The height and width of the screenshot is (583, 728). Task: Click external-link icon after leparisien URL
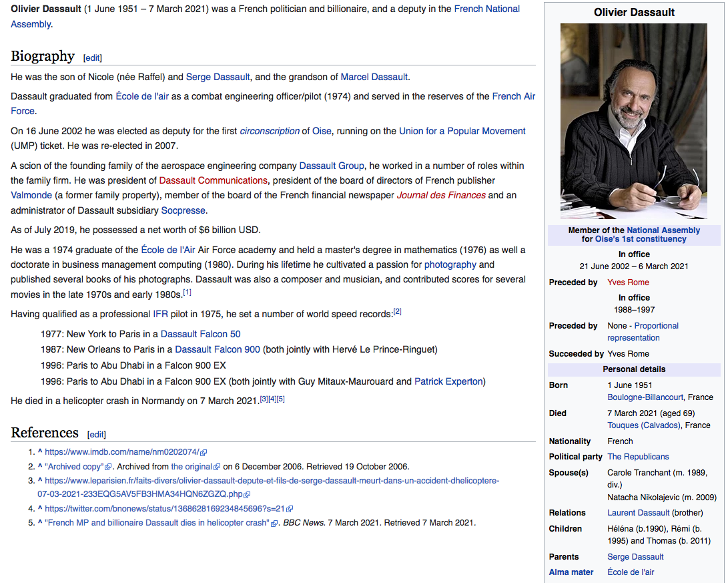247,495
